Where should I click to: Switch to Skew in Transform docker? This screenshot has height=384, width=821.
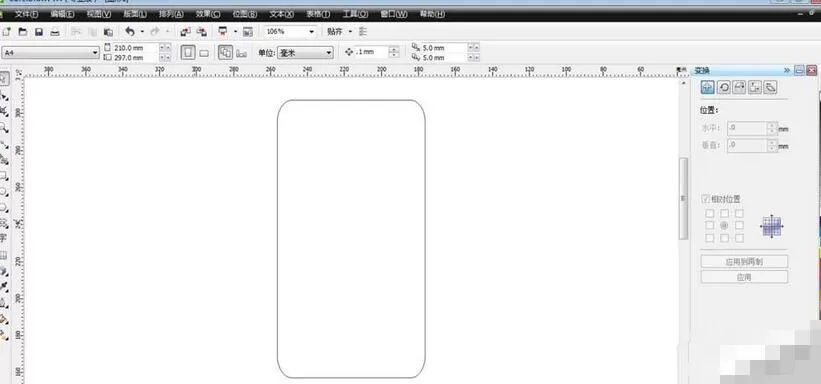click(771, 87)
